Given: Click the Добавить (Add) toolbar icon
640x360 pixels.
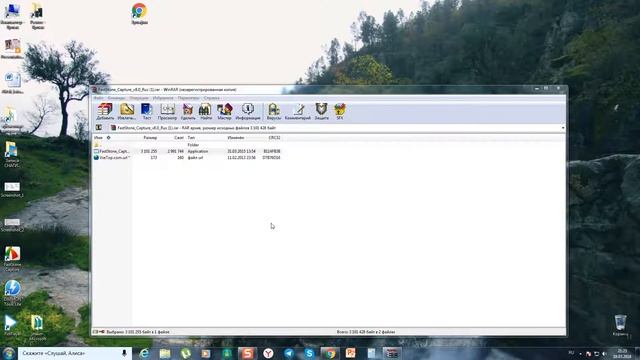Looking at the screenshot, I should tap(105, 111).
